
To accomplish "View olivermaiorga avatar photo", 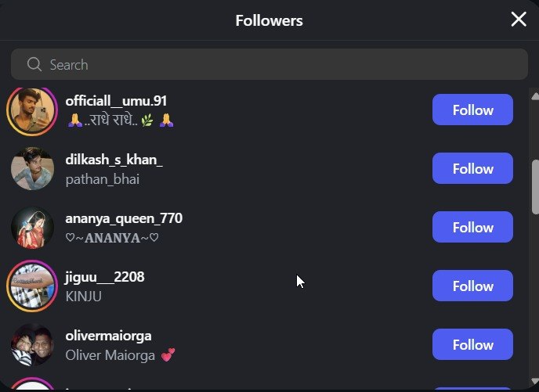I will (32, 344).
